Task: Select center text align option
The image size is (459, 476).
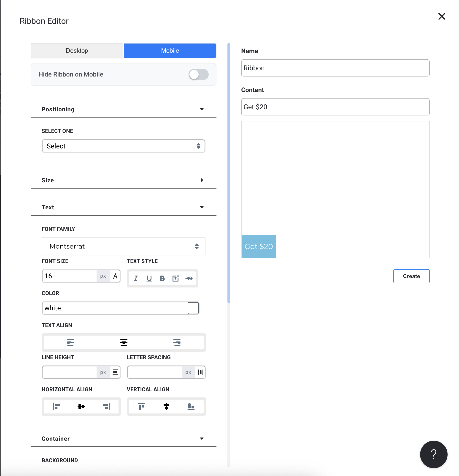Action: click(x=124, y=342)
